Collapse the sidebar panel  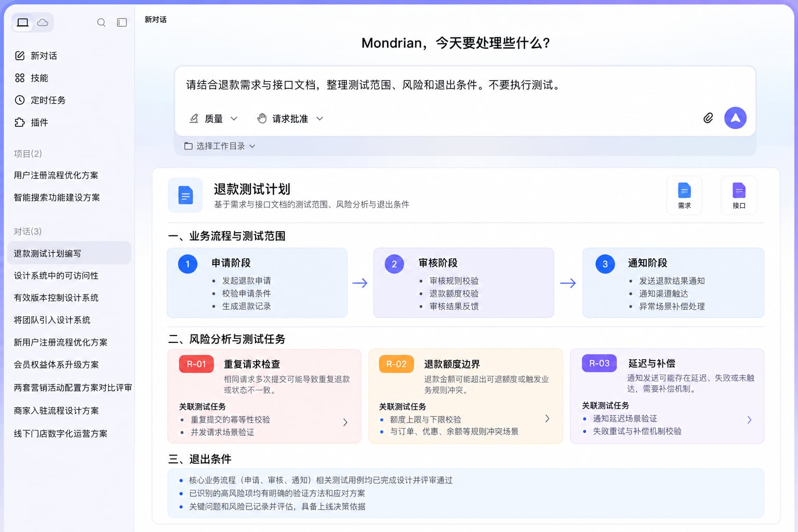pos(122,22)
